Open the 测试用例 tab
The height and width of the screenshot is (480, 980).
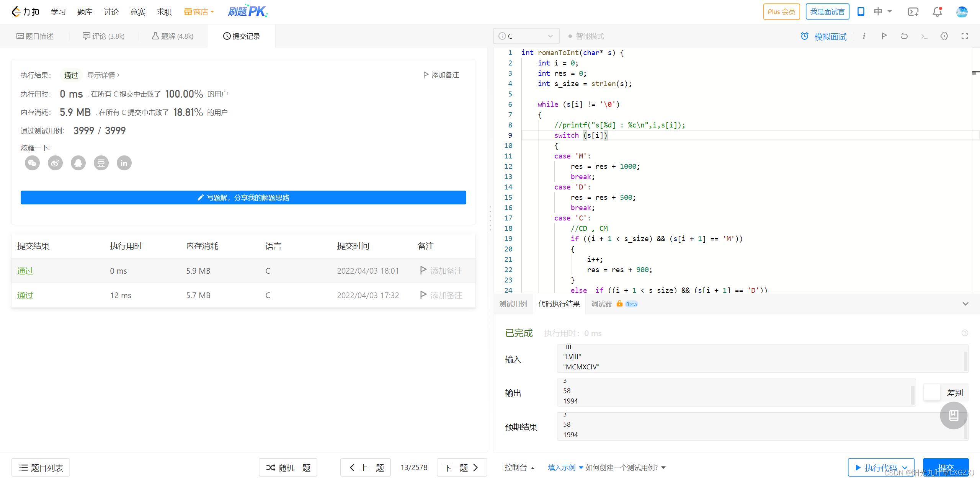click(513, 304)
